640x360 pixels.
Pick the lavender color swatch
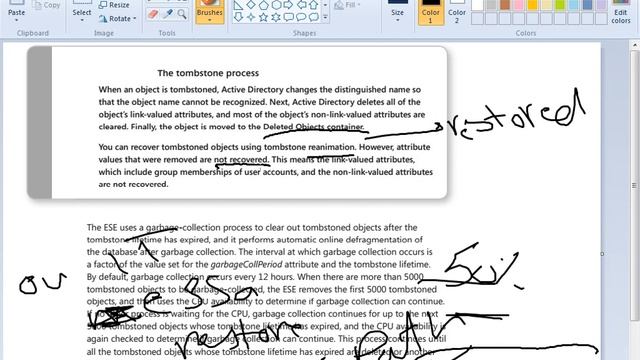601,5
